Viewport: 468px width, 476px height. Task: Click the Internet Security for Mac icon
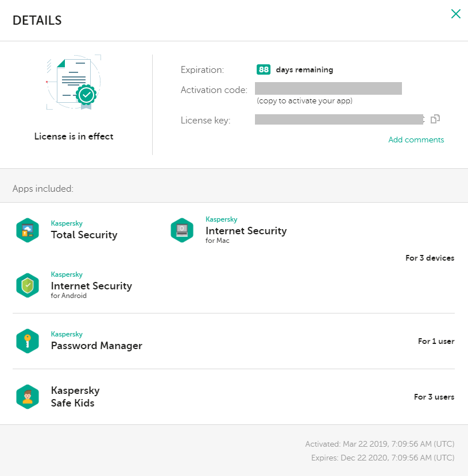click(182, 230)
